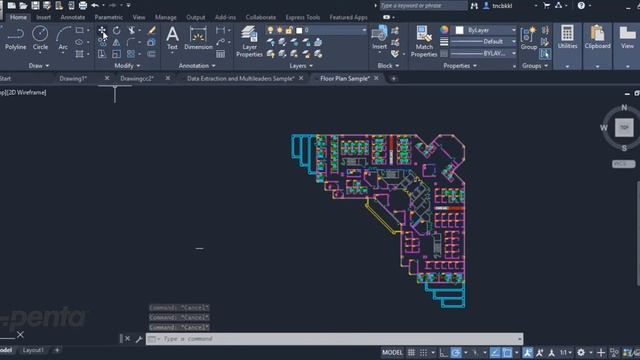Switch to the Annotate ribbon tab
The height and width of the screenshot is (360, 640).
coord(73,17)
